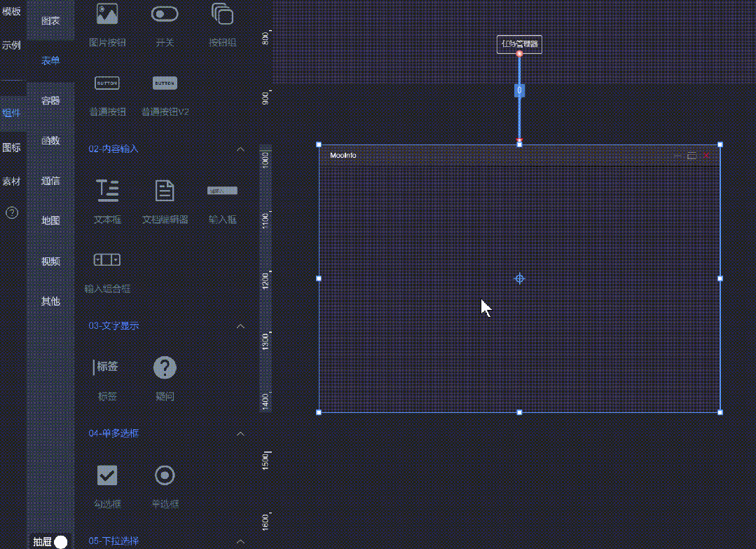The width and height of the screenshot is (756, 549).
Task: Choose the 普通按钮V2 component
Action: [165, 83]
